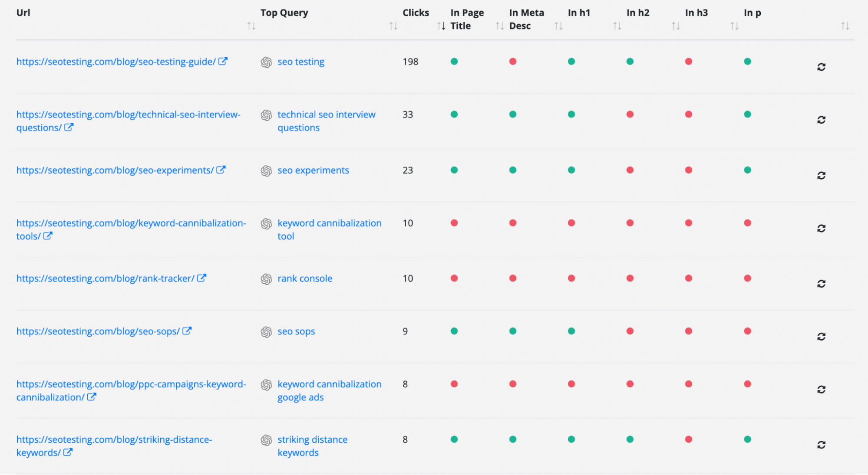Open external link icon for seo-testing-guide URL
The width and height of the screenshot is (868, 475).
point(223,61)
